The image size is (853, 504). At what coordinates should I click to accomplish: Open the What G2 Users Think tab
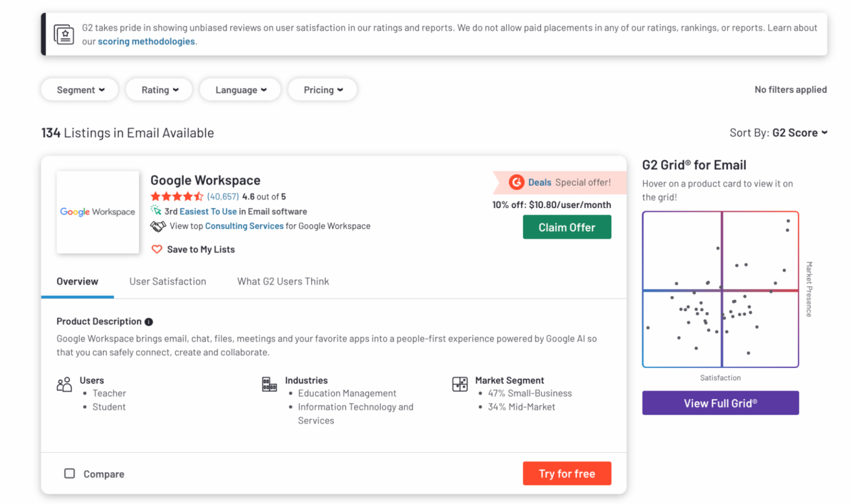coord(283,281)
